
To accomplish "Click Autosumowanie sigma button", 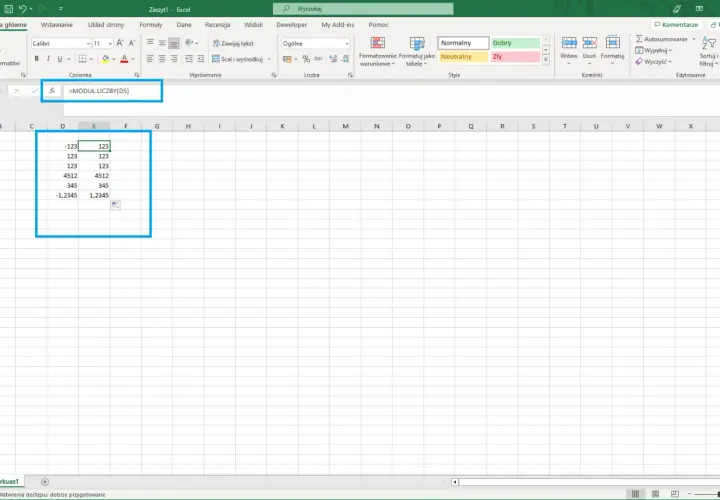I will pos(662,39).
